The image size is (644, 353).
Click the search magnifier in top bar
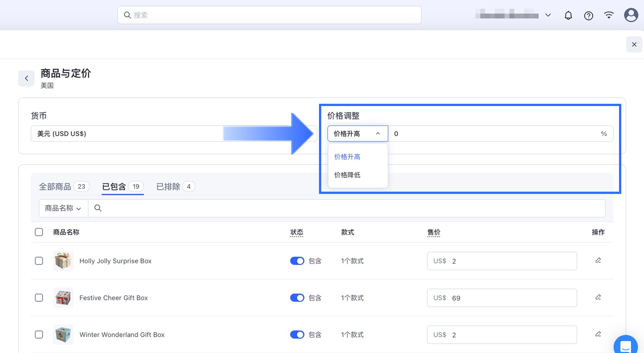127,15
